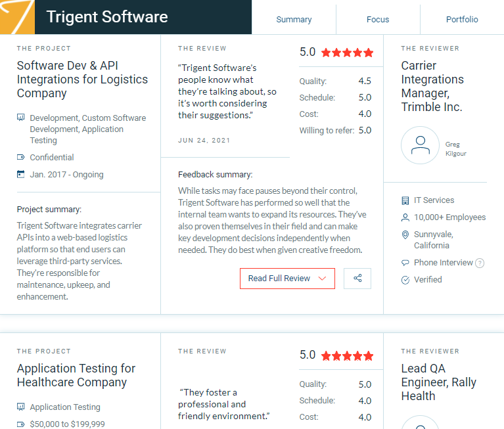Click the Phone Interview label
Viewport: 504px width, 429px height.
(x=444, y=263)
